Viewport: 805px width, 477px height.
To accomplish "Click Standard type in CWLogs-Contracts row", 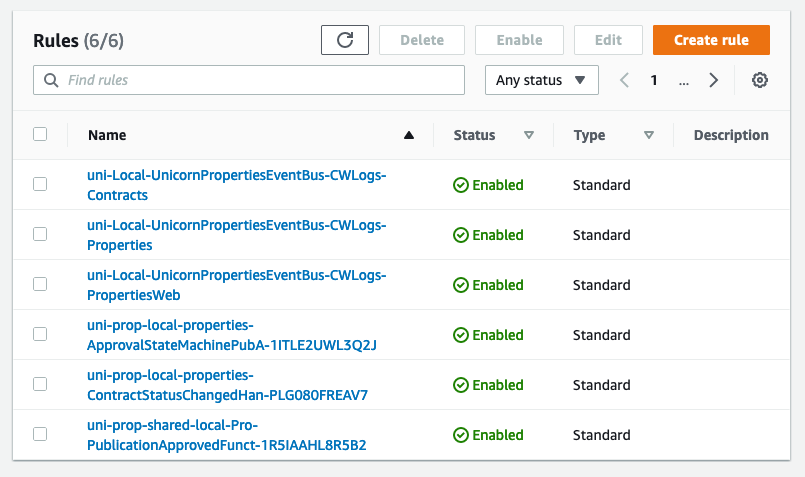I will click(601, 185).
